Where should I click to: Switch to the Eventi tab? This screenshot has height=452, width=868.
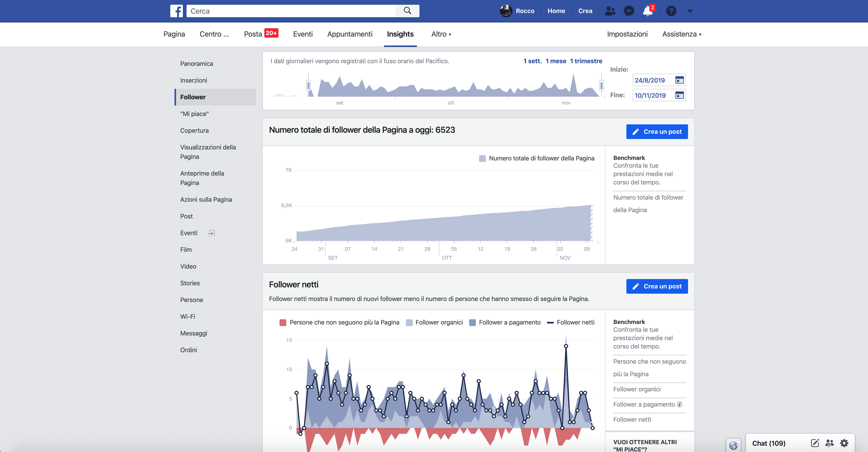point(302,34)
